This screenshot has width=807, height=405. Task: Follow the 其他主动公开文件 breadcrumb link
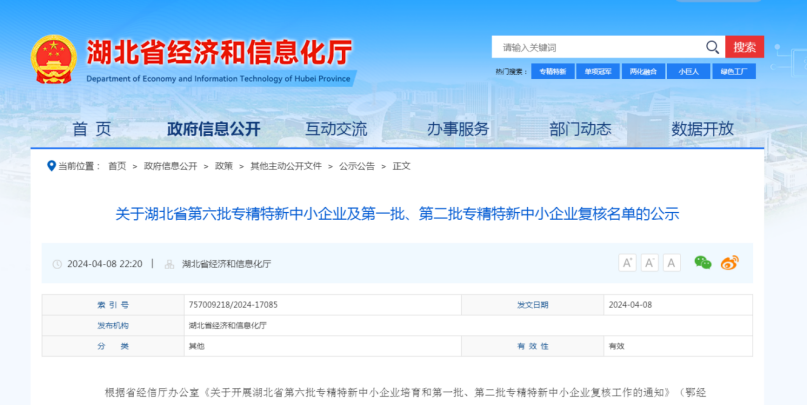(x=286, y=166)
